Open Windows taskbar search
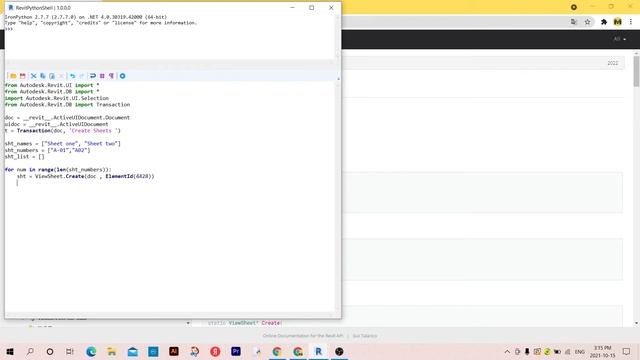Screen dimensions: 640x360 pyautogui.click(x=30, y=351)
